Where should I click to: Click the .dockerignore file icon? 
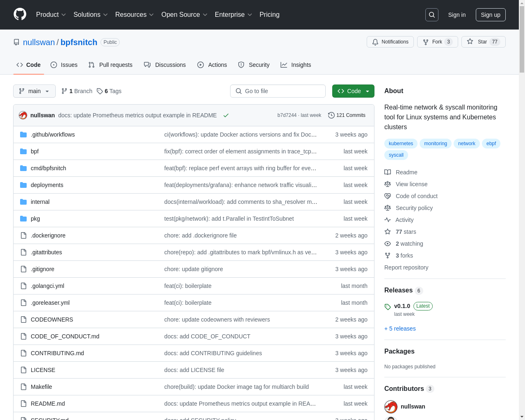(23, 235)
